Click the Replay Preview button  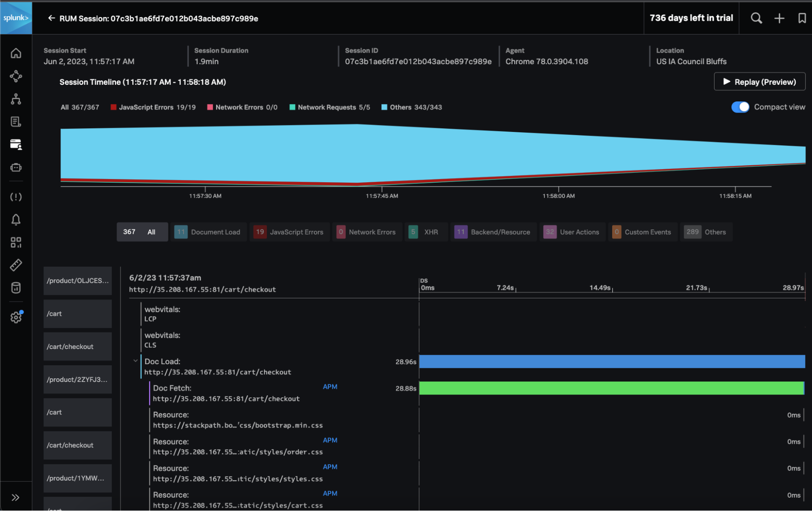pyautogui.click(x=760, y=82)
